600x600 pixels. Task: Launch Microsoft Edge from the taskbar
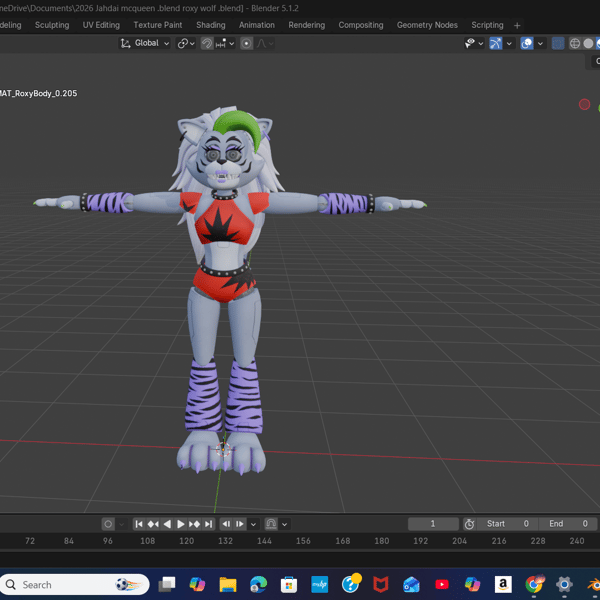click(258, 584)
